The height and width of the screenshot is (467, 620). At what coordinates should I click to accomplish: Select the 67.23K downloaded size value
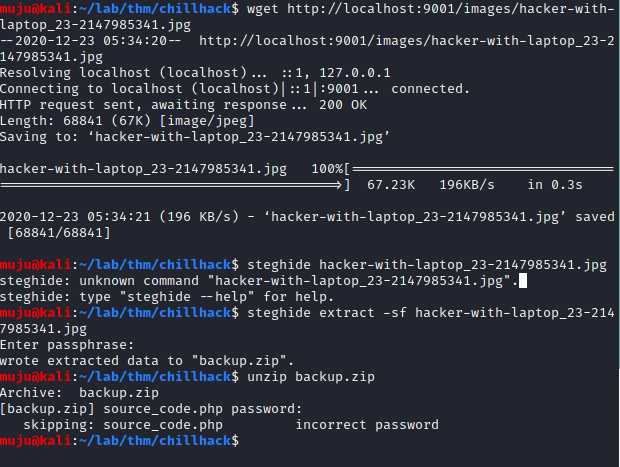[x=391, y=185]
